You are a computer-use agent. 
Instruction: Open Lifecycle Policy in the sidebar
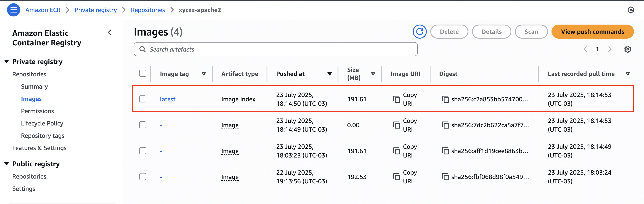[42, 123]
